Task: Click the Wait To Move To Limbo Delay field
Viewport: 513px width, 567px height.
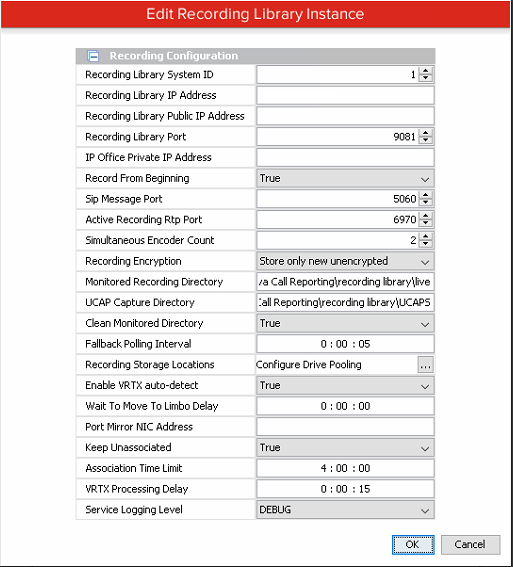Action: [345, 406]
